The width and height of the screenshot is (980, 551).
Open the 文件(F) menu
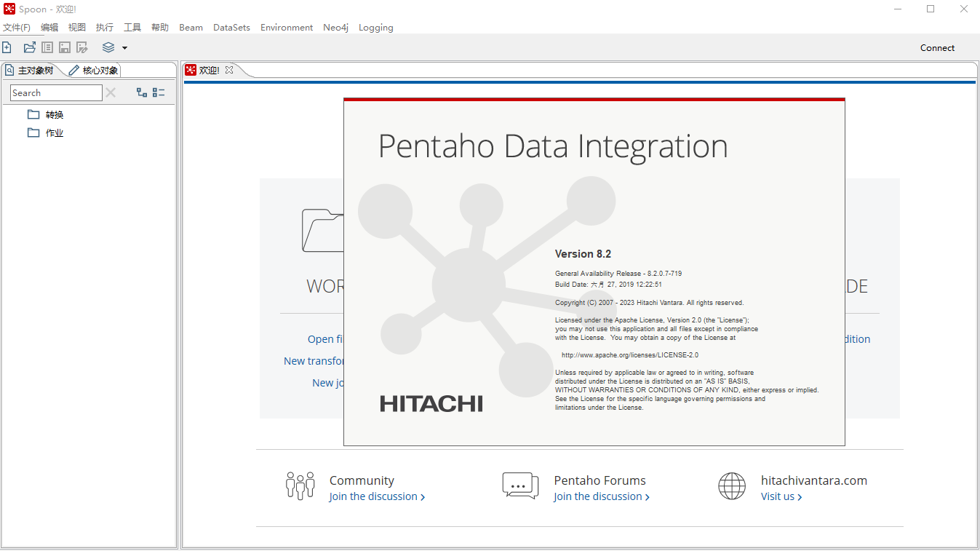click(16, 28)
